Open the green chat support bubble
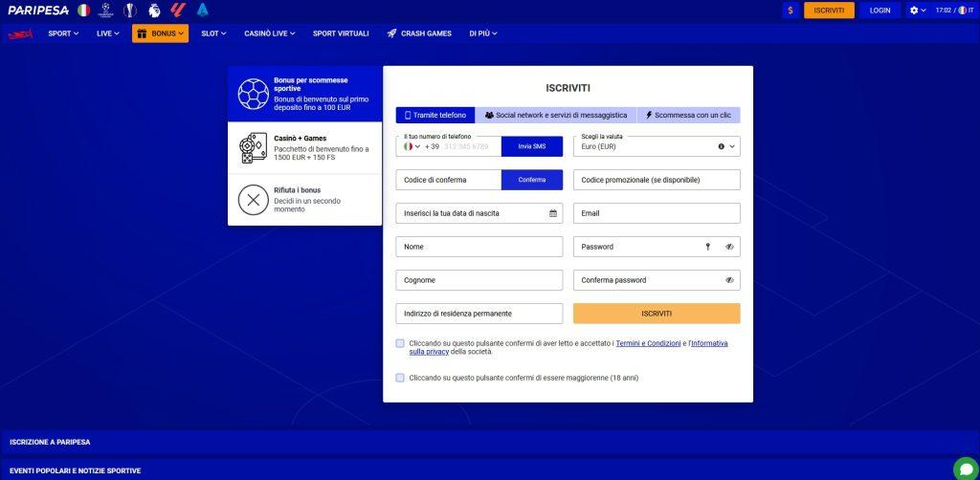 (x=965, y=468)
